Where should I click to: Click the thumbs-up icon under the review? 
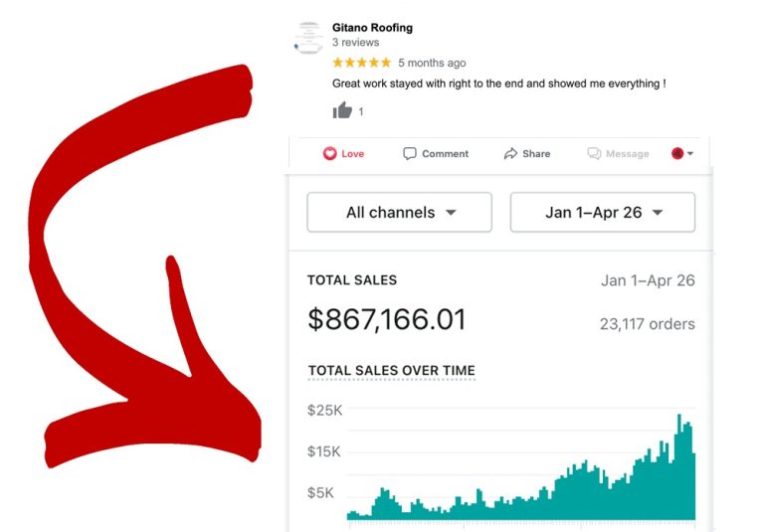342,110
